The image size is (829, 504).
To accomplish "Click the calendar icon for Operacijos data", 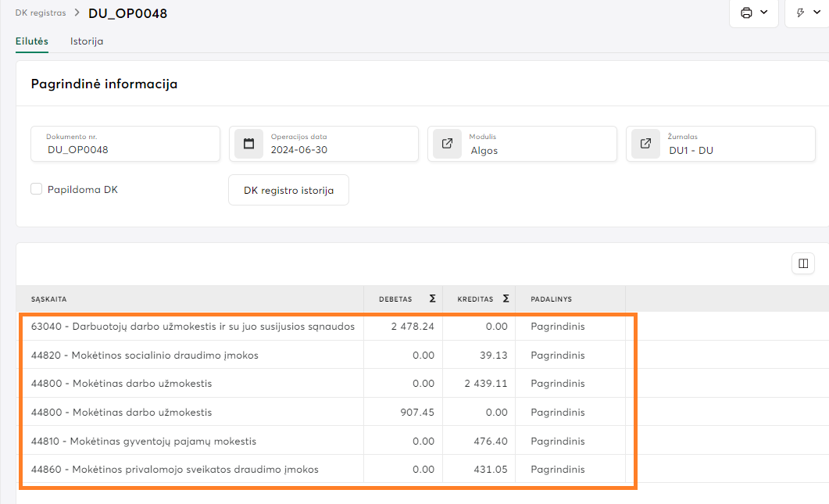I will click(248, 144).
